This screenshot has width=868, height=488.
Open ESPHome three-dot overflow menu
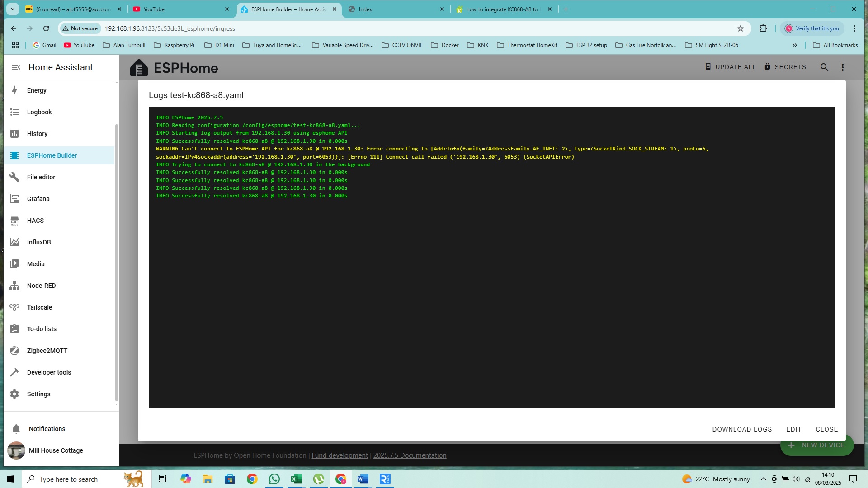[842, 67]
